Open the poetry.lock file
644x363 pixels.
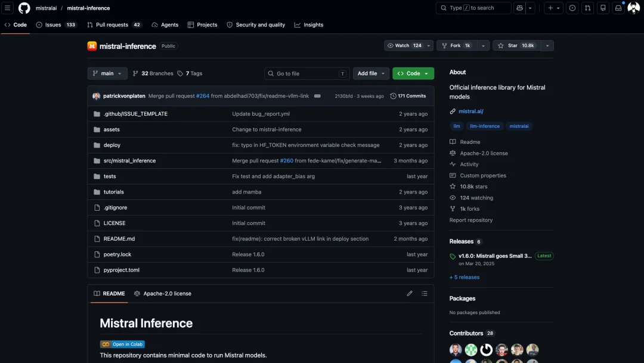point(117,254)
